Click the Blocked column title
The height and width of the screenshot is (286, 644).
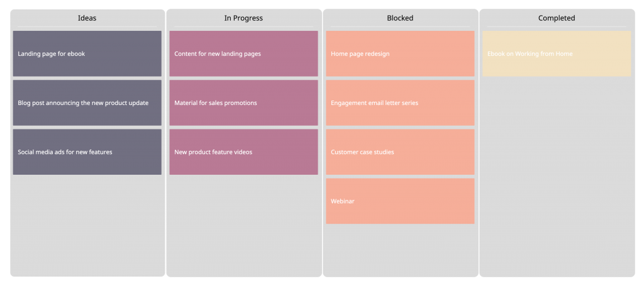pos(400,18)
